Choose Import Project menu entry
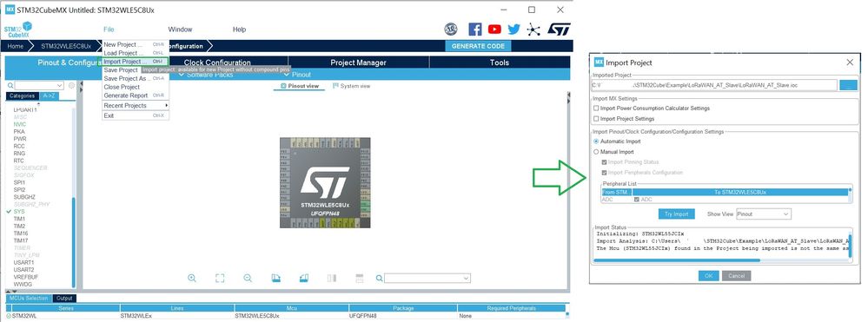Screen dimensions: 868x322 click(x=136, y=62)
